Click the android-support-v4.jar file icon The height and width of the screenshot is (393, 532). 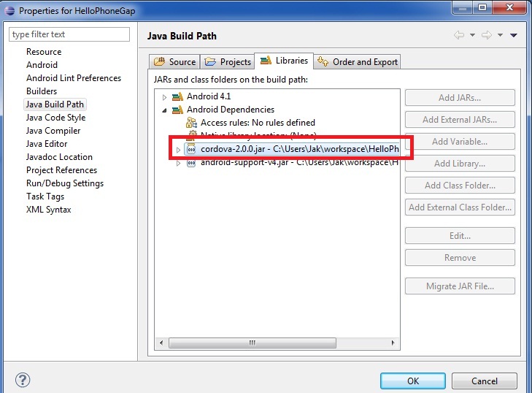192,162
